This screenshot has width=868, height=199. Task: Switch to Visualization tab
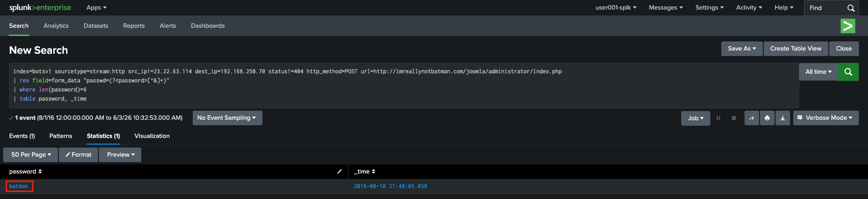152,136
